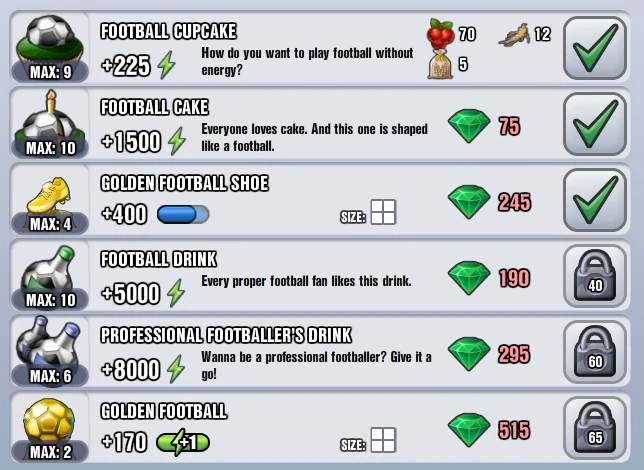
Task: Click the Football Cupcake item icon
Action: pos(50,41)
